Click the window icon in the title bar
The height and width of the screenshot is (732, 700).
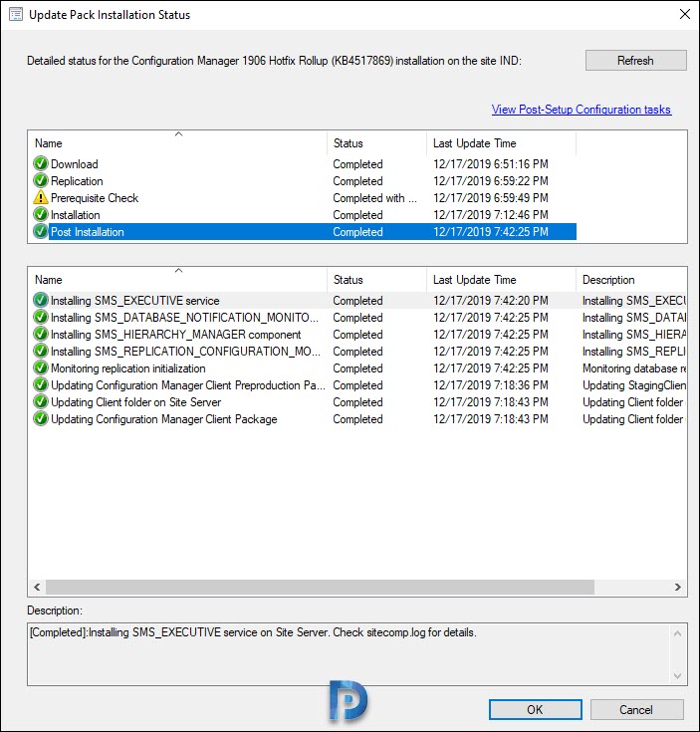15,15
